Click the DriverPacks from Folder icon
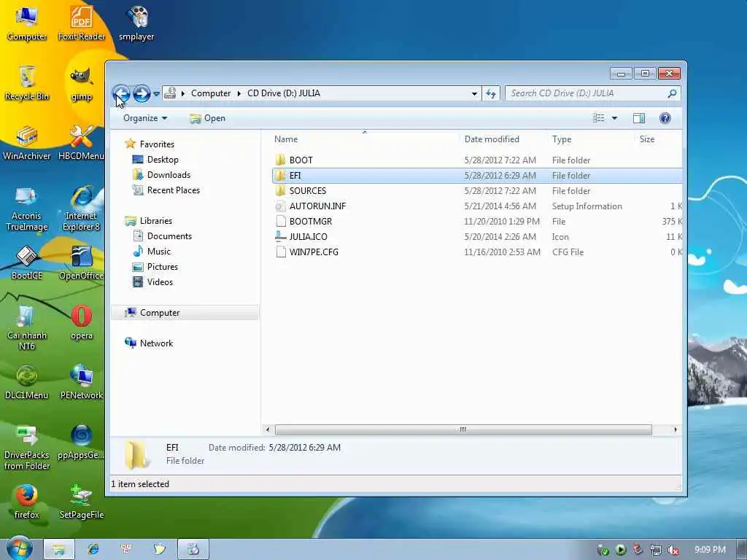This screenshot has width=747, height=560. coord(27,447)
